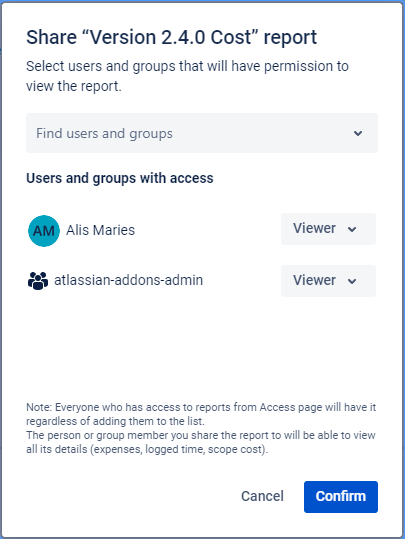Screen dimensions: 405x539
Task: Expand the Viewer role dropdown for atlassian-addons-admin
Action: 328,281
